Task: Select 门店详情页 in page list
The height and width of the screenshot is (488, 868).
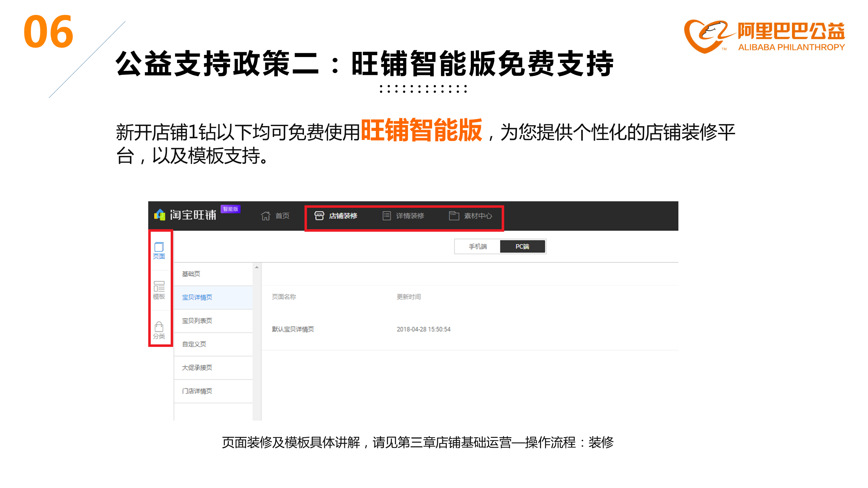Action: coord(213,391)
